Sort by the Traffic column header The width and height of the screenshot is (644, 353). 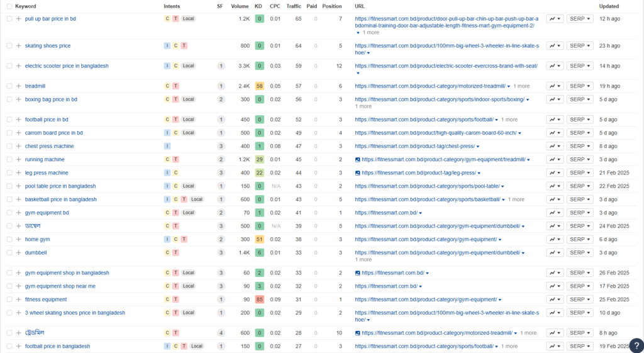[293, 6]
